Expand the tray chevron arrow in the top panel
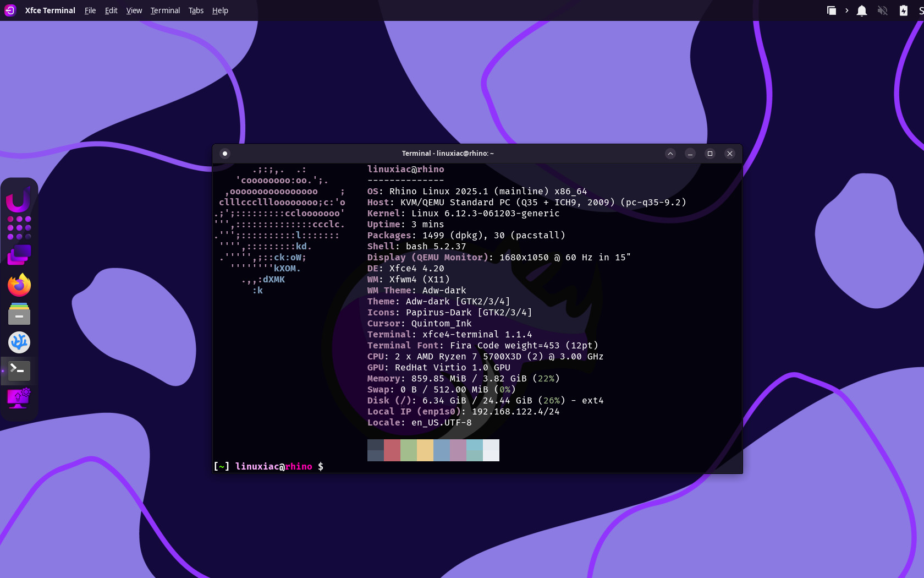 pos(847,10)
